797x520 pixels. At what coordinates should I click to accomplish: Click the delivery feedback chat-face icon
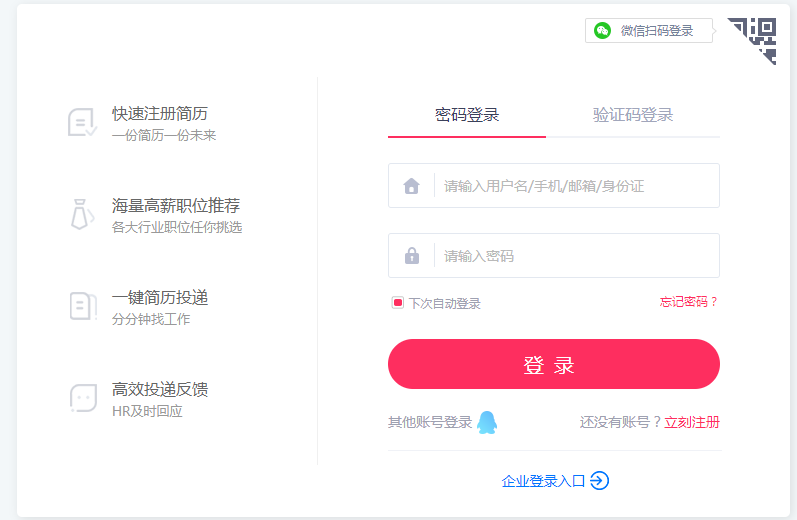[83, 398]
